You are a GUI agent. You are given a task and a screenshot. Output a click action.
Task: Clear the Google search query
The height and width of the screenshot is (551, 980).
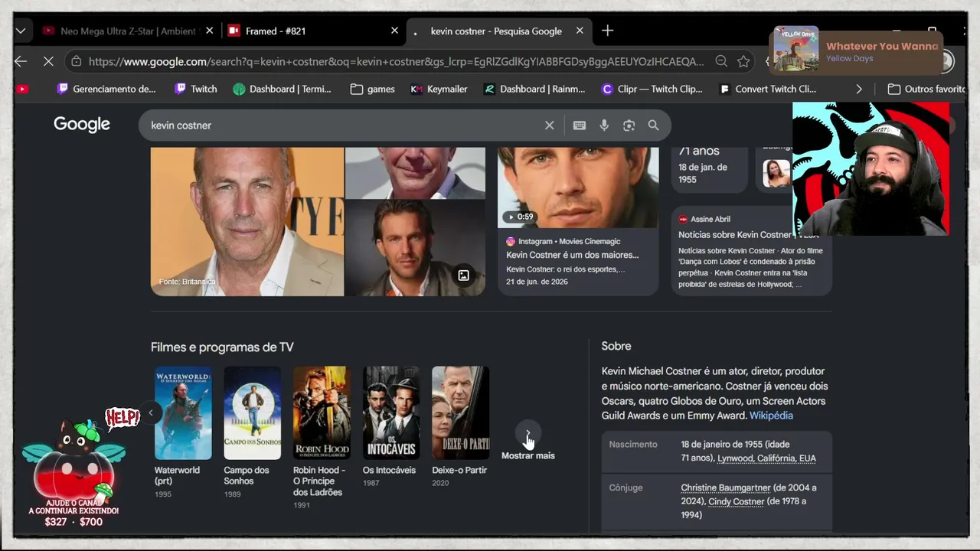click(549, 126)
